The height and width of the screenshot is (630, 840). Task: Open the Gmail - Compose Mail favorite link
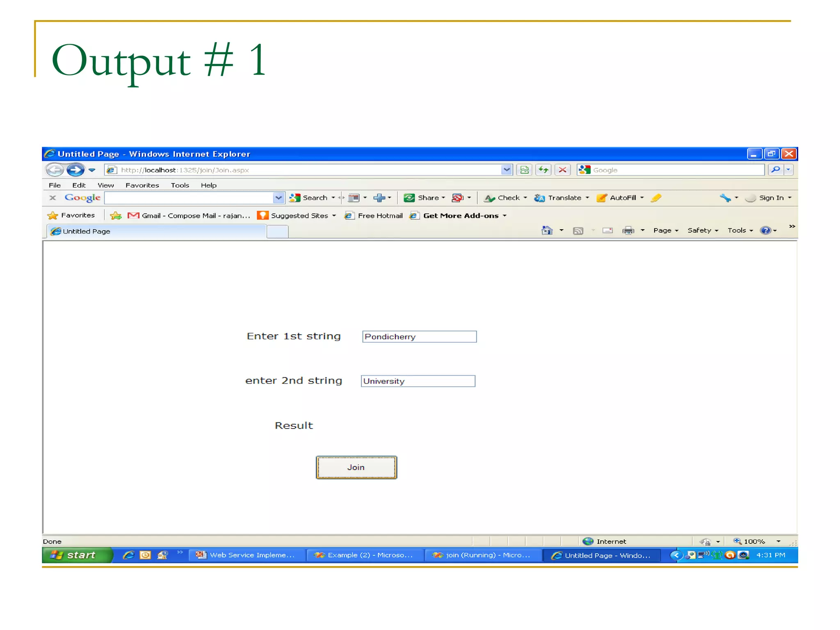click(x=189, y=215)
